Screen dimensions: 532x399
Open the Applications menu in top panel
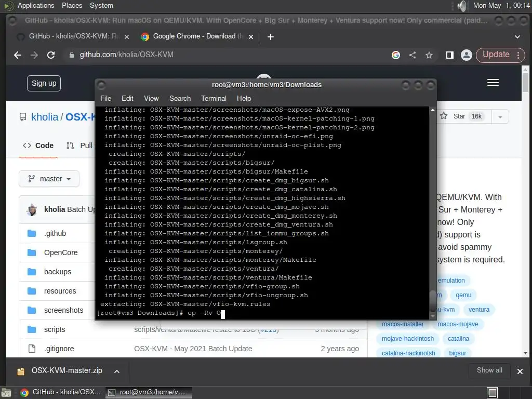36,5
